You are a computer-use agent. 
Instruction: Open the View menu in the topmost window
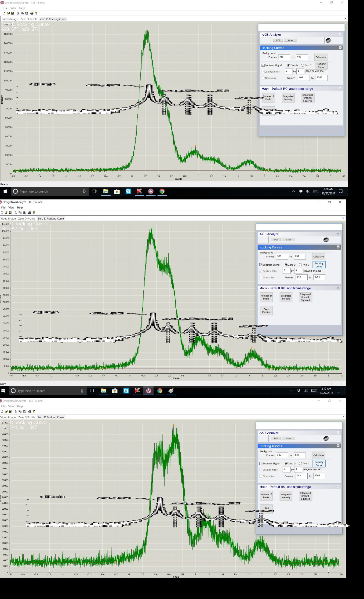pyautogui.click(x=13, y=8)
